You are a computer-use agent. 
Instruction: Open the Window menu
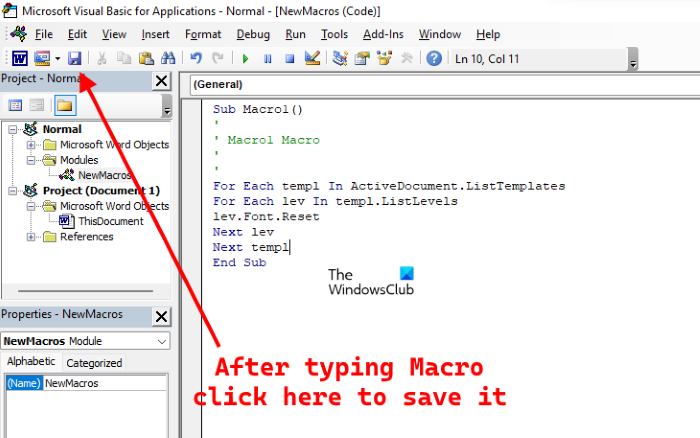440,34
